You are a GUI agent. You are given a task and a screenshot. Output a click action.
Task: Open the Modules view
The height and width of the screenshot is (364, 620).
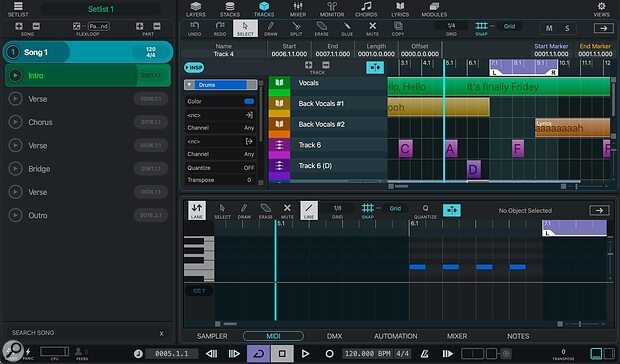[x=434, y=9]
